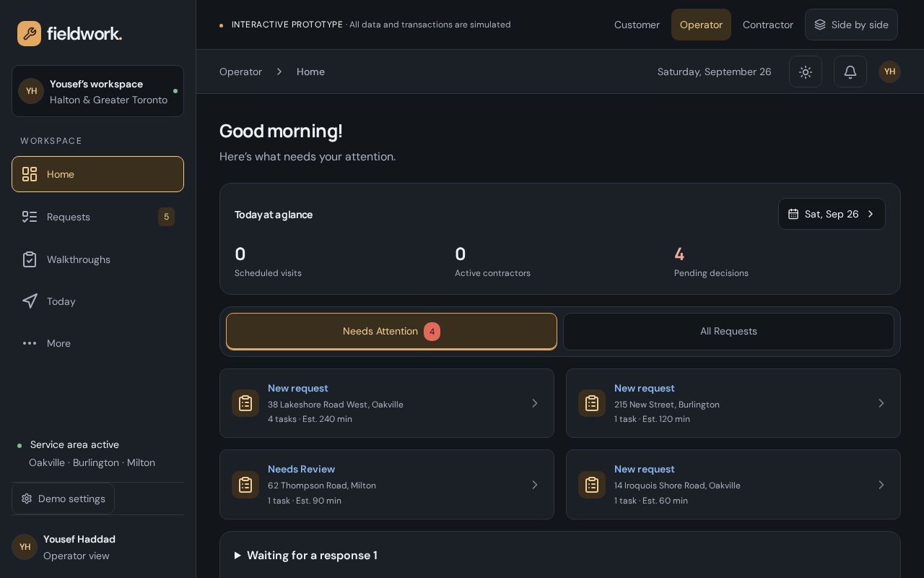Click the 4 Pending decisions stat
The image size is (924, 578).
coord(711,262)
